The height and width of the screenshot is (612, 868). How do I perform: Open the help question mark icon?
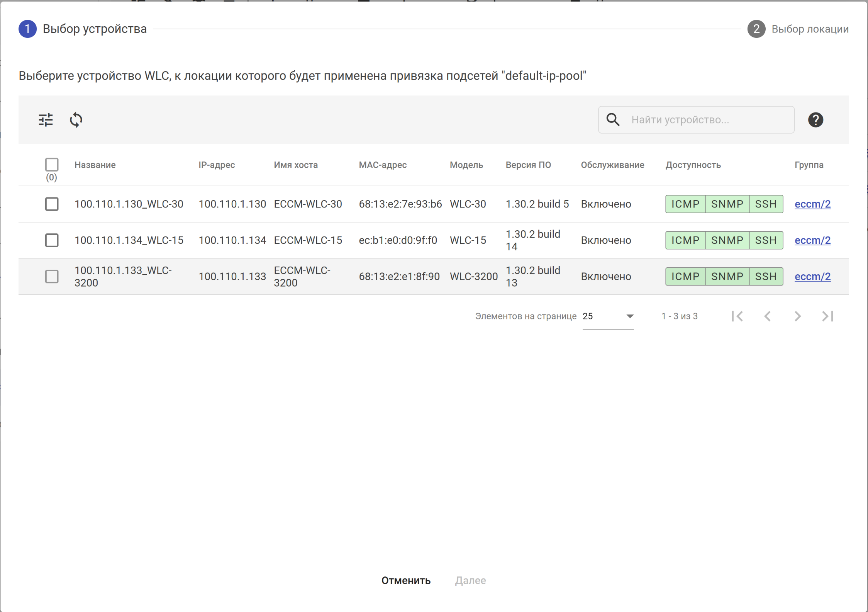(x=815, y=120)
